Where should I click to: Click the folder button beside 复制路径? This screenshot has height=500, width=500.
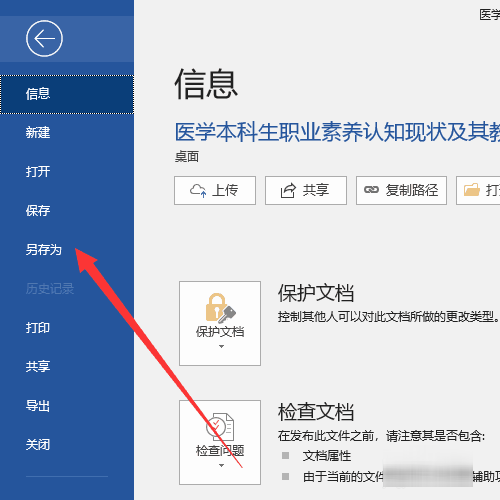tap(478, 190)
